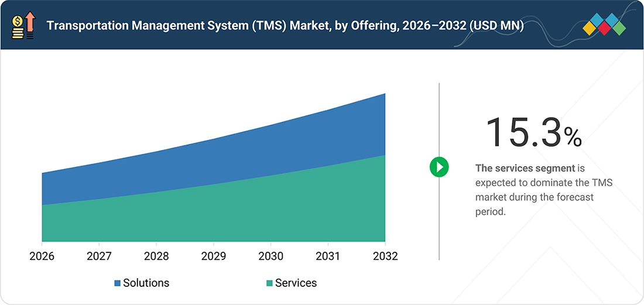This screenshot has height=305, width=644.
Task: Click the chart title in header
Action: click(x=285, y=25)
